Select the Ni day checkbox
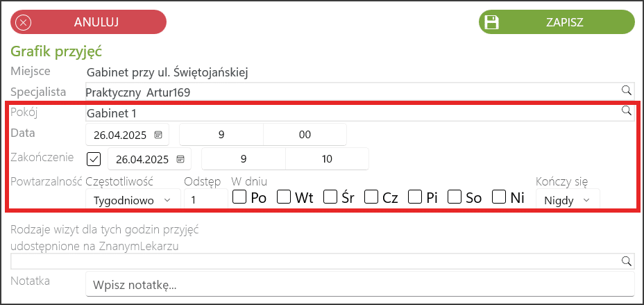The height and width of the screenshot is (305, 644). (499, 197)
